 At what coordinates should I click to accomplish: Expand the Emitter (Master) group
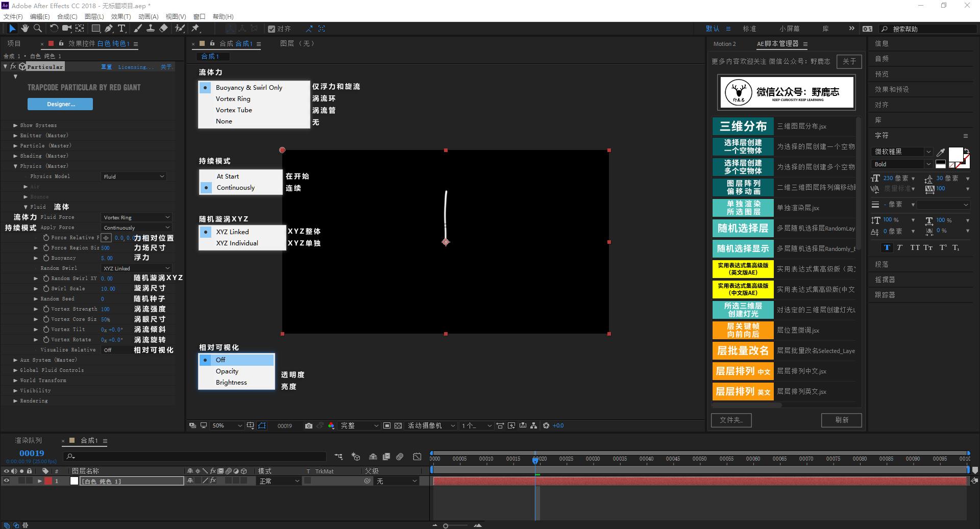pos(15,136)
